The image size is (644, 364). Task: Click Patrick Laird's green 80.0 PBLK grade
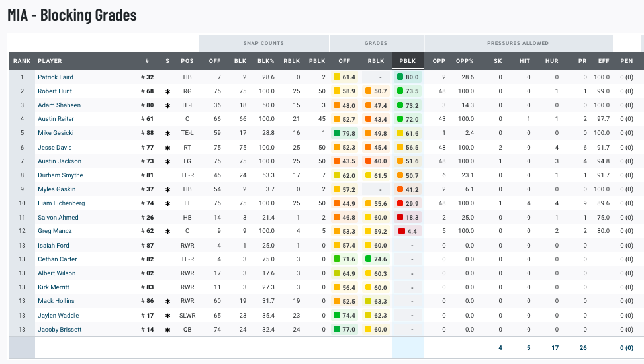[x=408, y=77]
